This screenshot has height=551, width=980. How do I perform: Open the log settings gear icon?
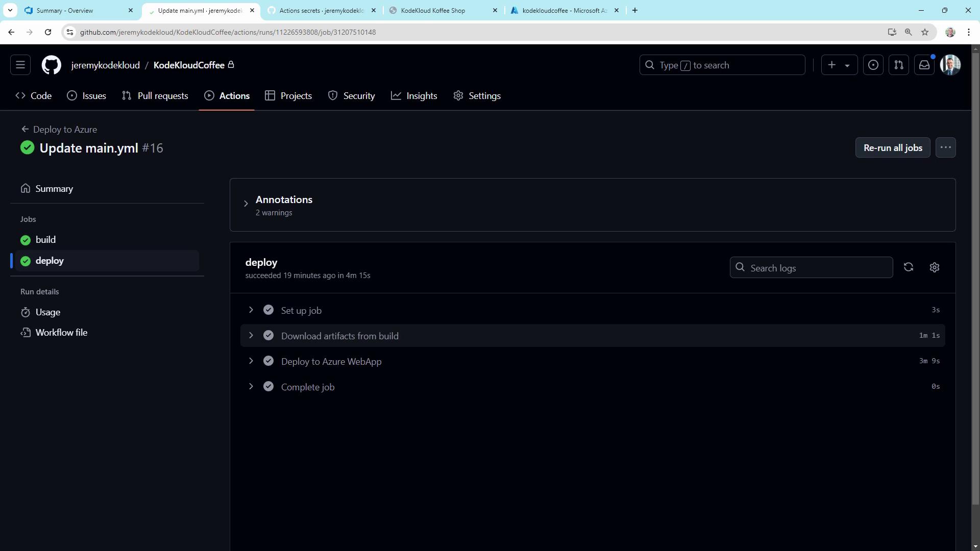935,267
